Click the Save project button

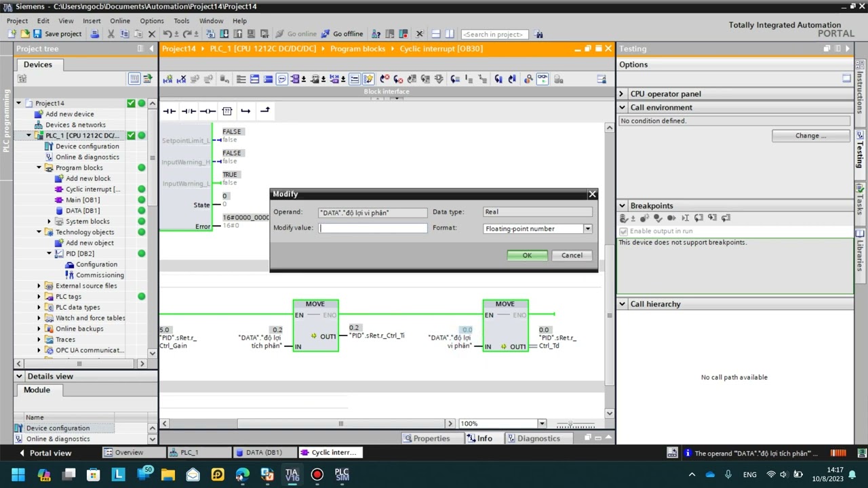[x=57, y=34]
